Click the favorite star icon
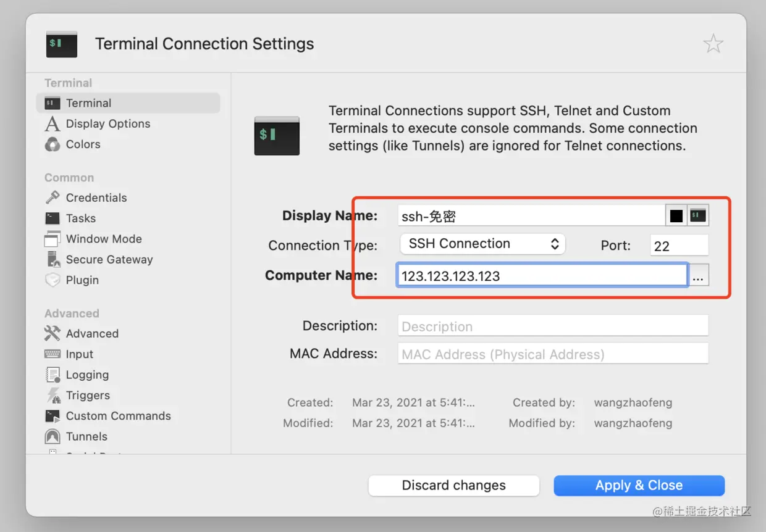 click(713, 44)
